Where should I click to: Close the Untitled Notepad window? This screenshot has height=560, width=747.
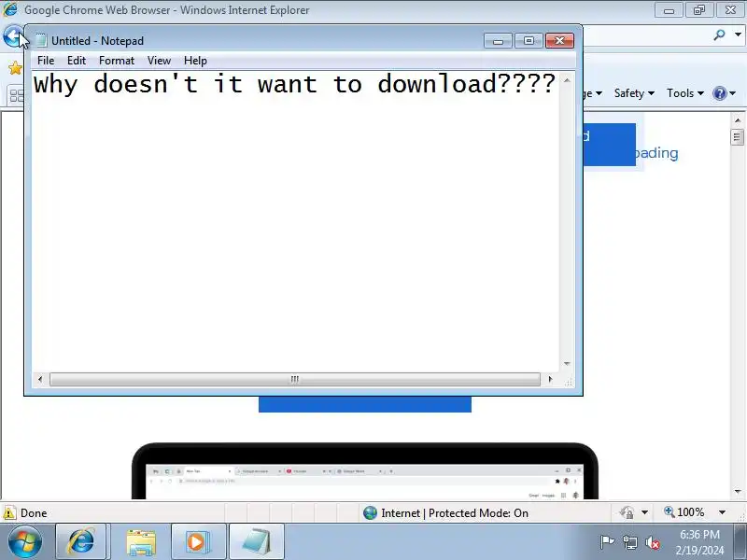pos(559,41)
